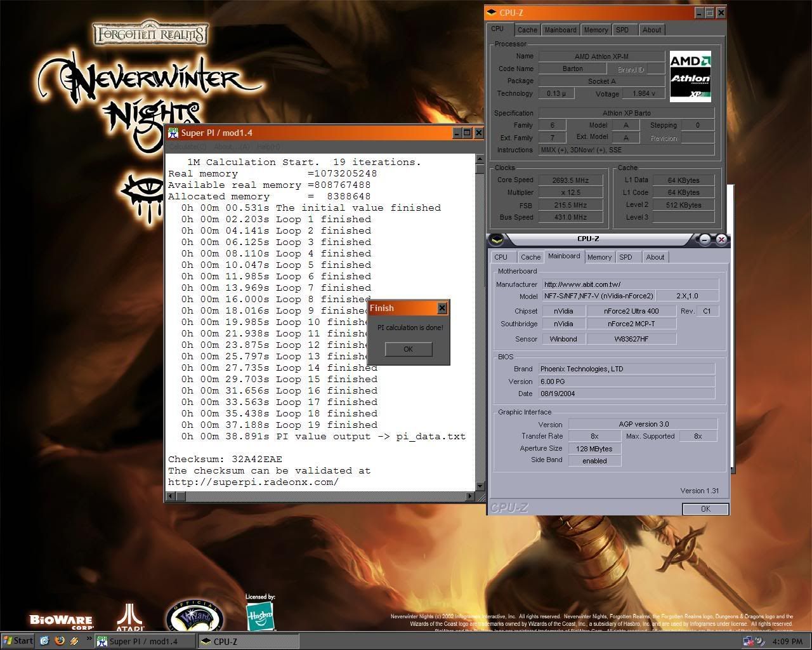Open the Calculate(C) menu in Super PI
This screenshot has height=650, width=812.
pos(187,147)
